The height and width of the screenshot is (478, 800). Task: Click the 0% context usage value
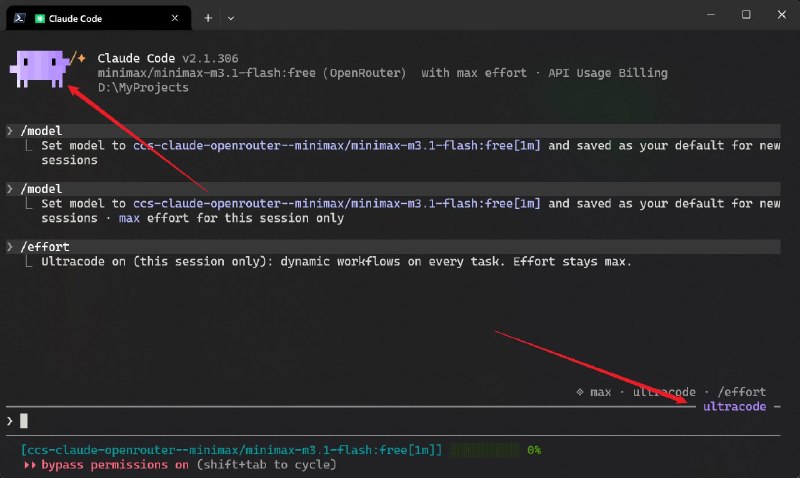tap(534, 450)
